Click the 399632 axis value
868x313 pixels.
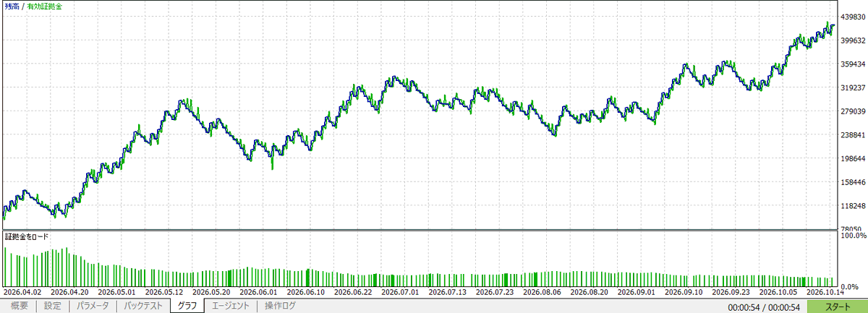click(x=853, y=40)
